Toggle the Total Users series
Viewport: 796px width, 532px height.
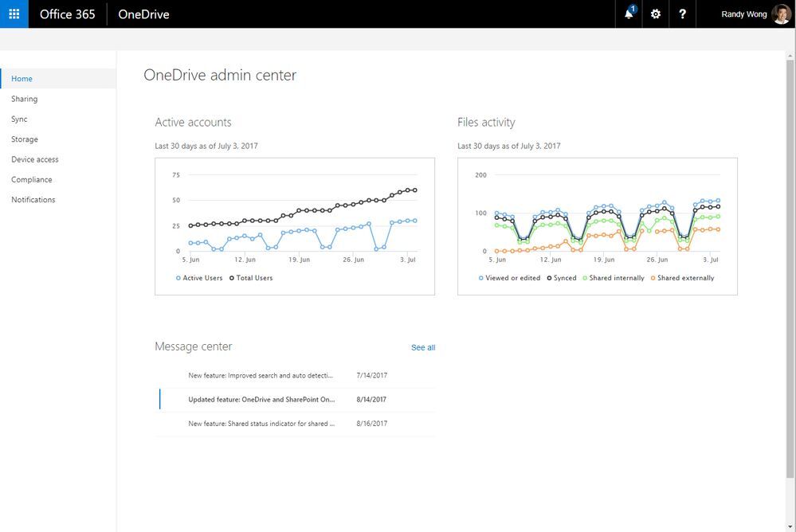(233, 277)
